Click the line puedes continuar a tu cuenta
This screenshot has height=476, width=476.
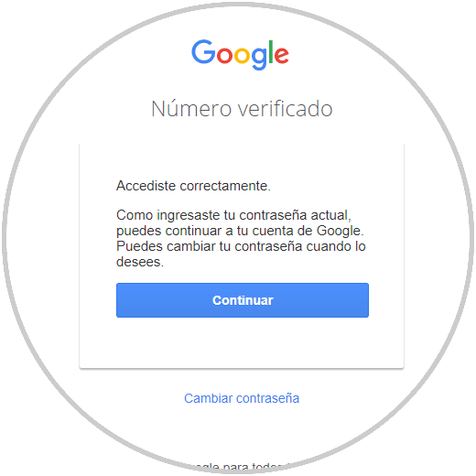[x=240, y=231]
